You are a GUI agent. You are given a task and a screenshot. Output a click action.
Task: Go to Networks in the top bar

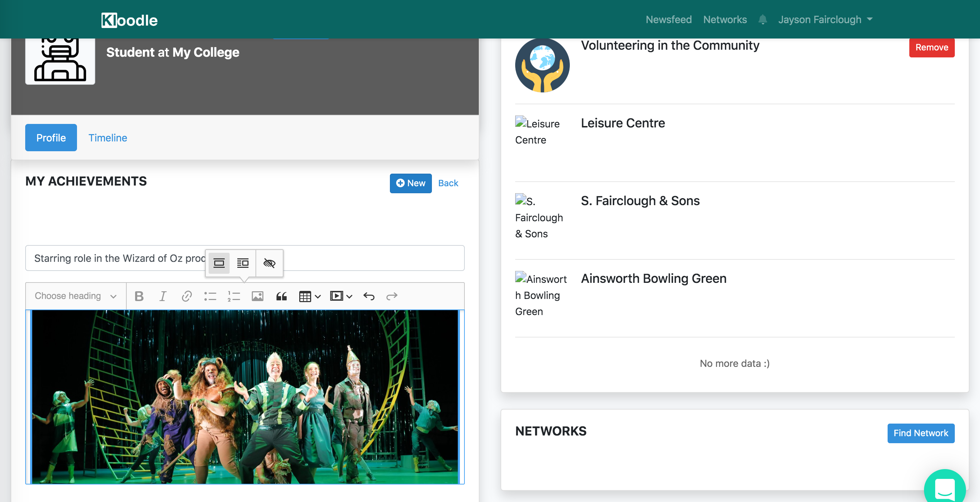(725, 19)
